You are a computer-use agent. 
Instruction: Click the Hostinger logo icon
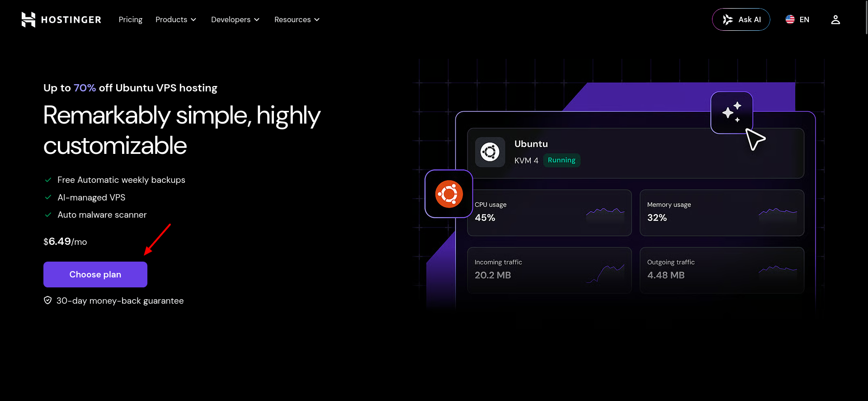(x=28, y=19)
